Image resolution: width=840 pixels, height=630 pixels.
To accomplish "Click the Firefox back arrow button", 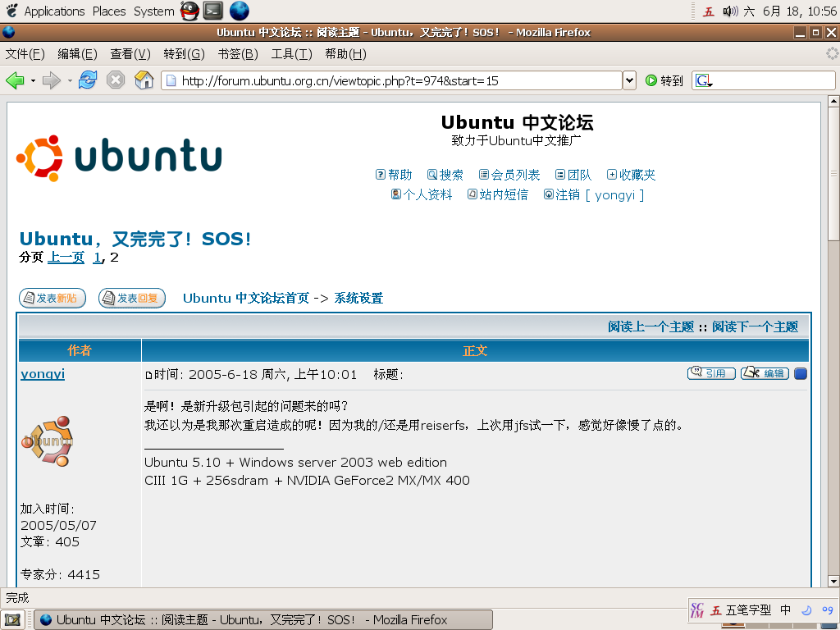I will pos(15,81).
